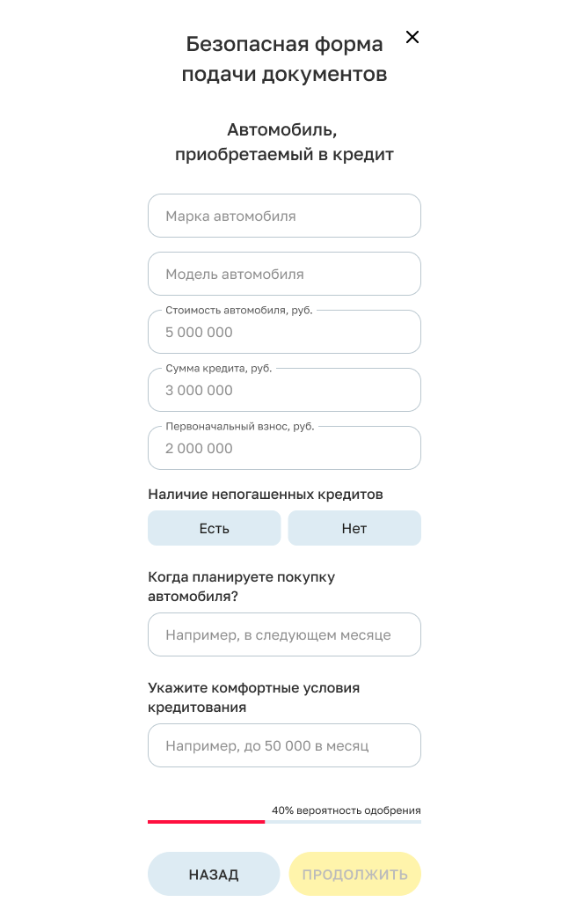This screenshot has height=924, width=569.
Task: Click the 'Например, до 50 000 в месяц' field
Action: (284, 745)
